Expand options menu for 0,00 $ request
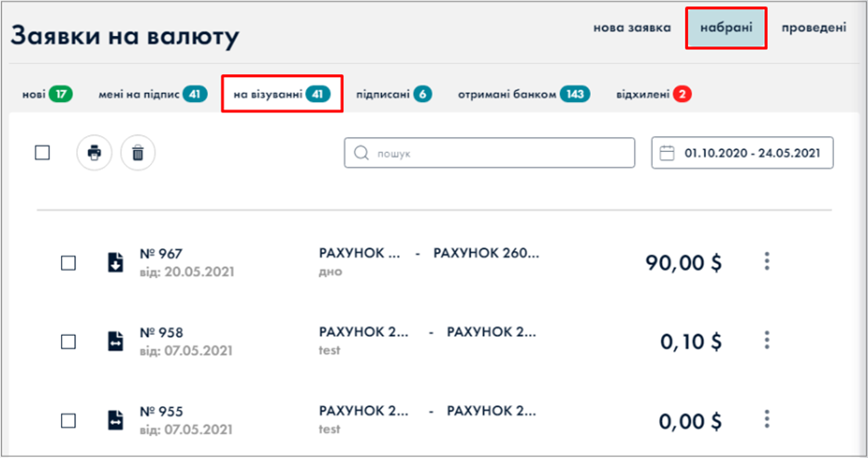 coord(767,419)
